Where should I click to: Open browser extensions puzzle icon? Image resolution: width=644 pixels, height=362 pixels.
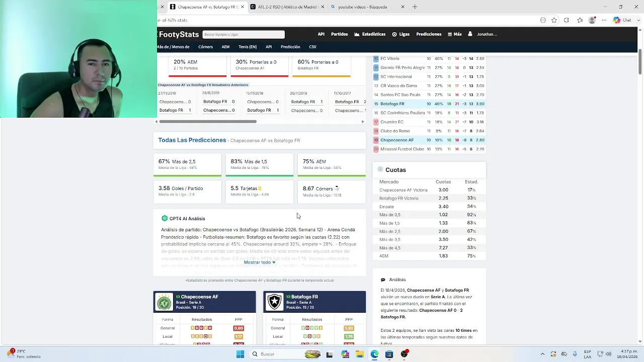click(x=567, y=20)
